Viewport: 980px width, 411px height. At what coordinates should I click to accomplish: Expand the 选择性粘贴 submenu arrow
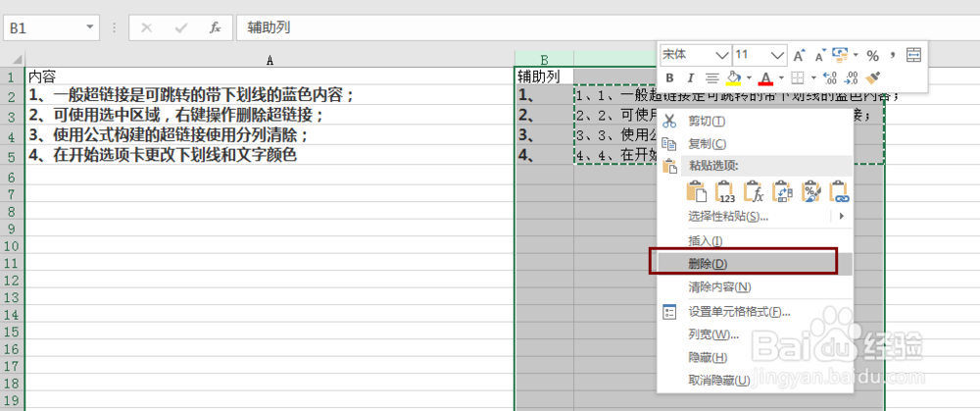tap(841, 217)
